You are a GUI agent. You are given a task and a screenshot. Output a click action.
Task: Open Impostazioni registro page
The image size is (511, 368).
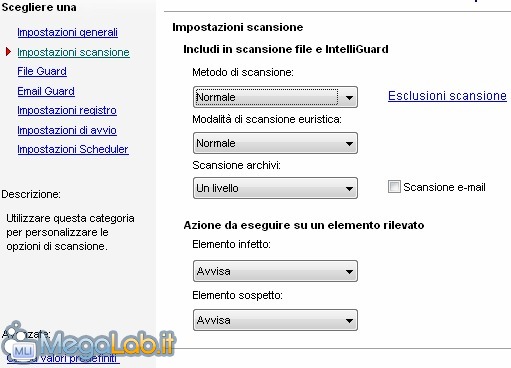coord(67,110)
